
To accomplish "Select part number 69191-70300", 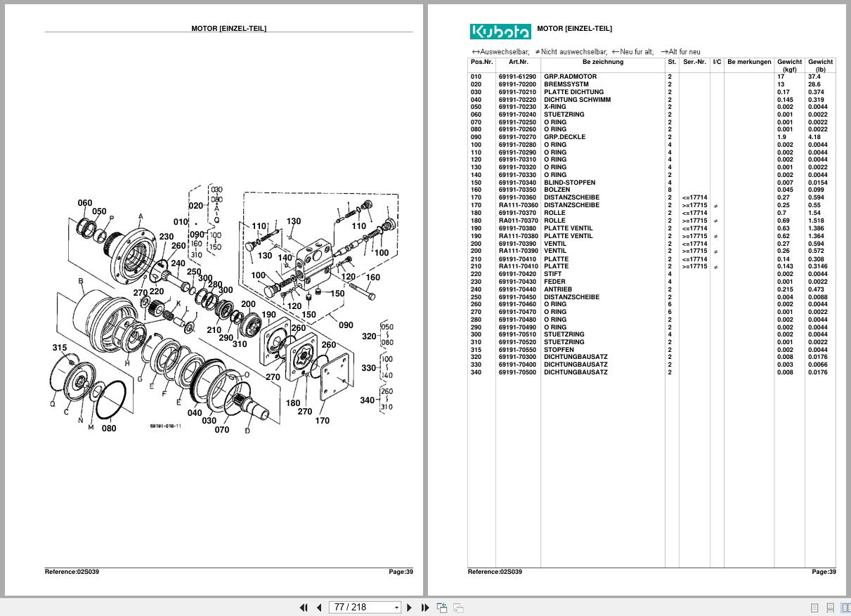I will (517, 357).
